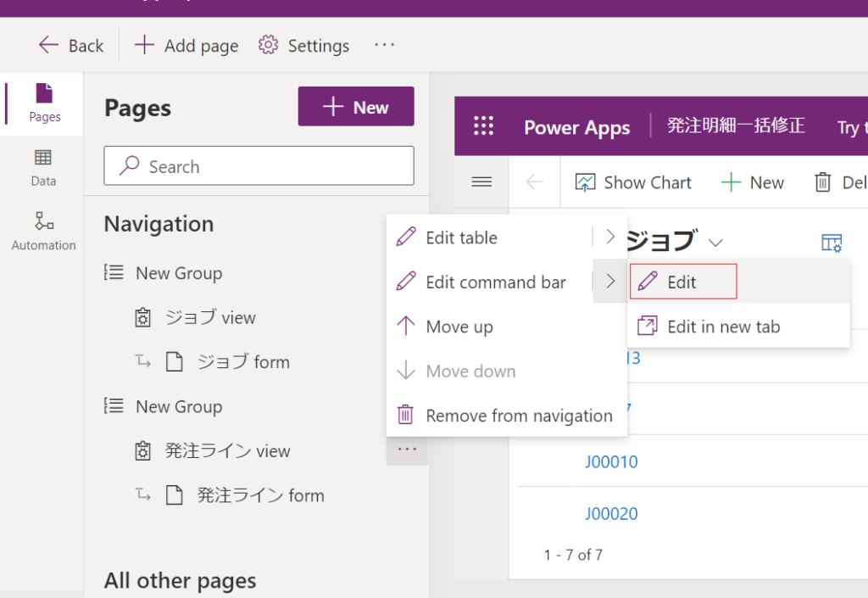The width and height of the screenshot is (868, 598).
Task: Open the Automation sidebar icon
Action: 43,232
